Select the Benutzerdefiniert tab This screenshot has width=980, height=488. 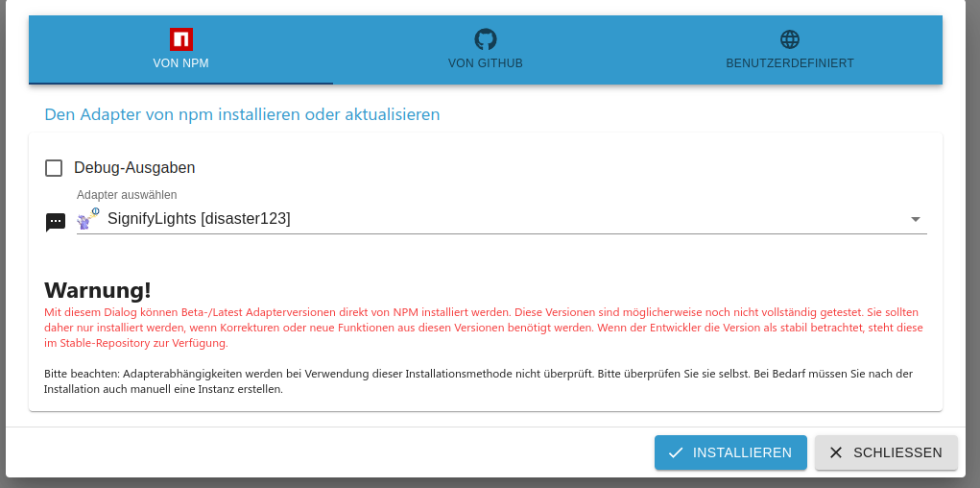coord(790,50)
